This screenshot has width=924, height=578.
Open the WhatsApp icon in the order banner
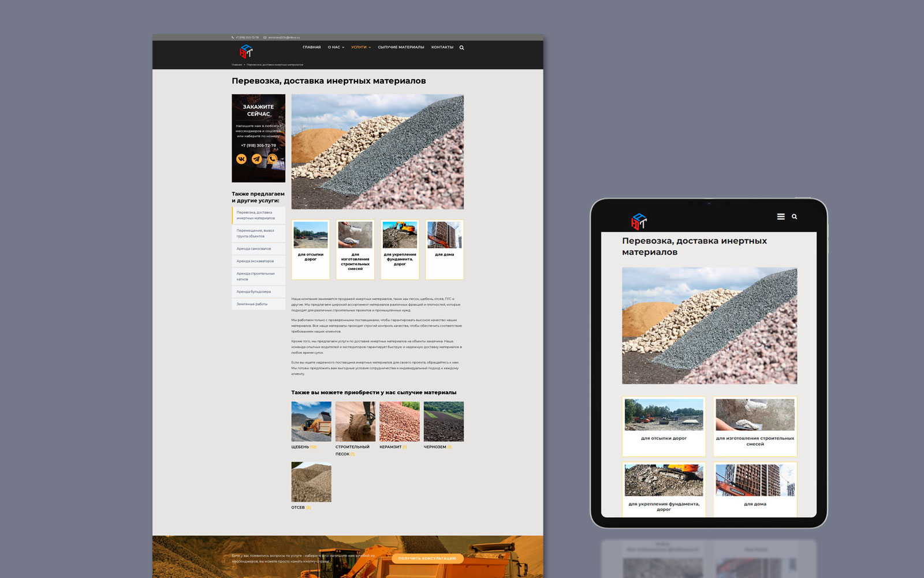coord(273,159)
